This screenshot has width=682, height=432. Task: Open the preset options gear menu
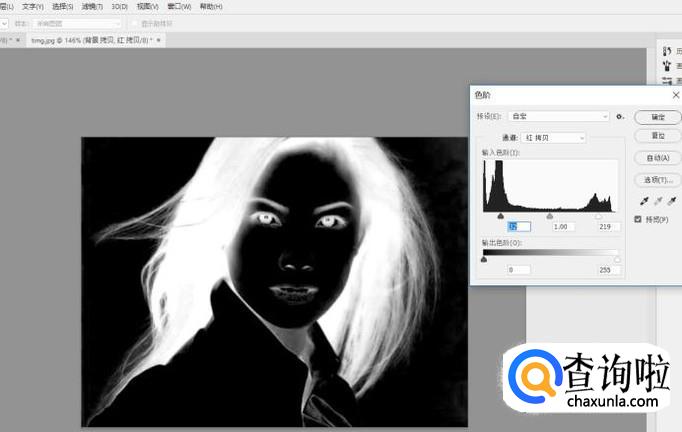(620, 116)
